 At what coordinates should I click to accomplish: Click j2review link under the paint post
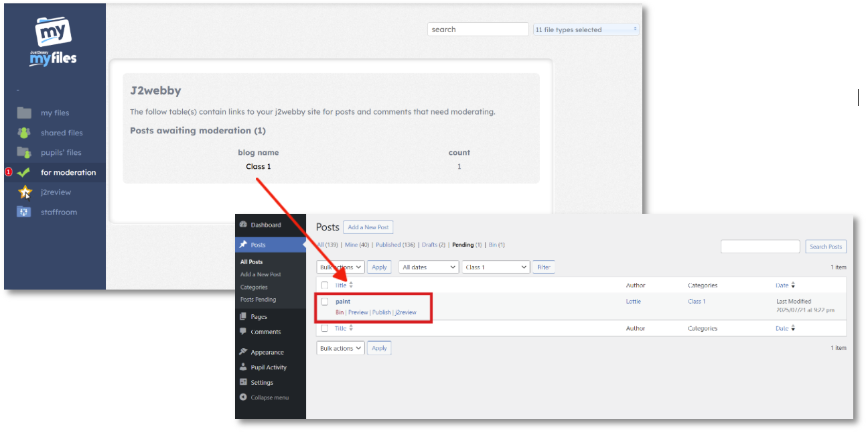[405, 312]
